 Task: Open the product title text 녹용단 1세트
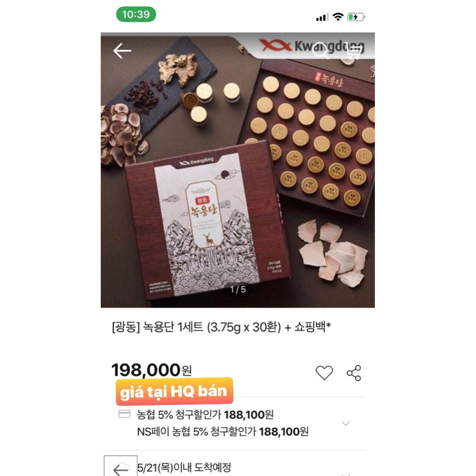221,328
